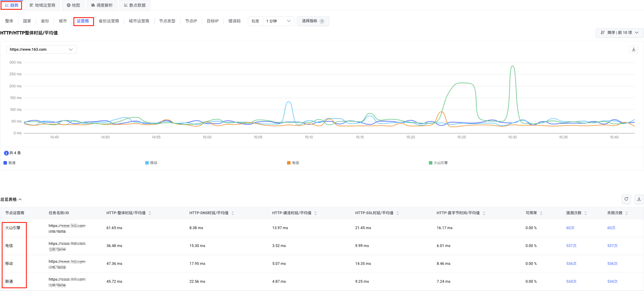Switch to the 散点数据 tab
This screenshot has width=644, height=291.
tap(135, 5)
